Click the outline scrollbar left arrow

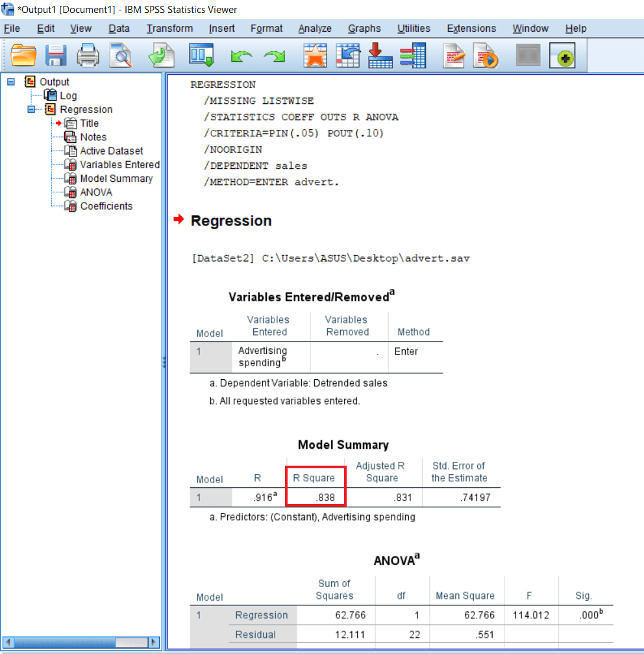coord(8,642)
